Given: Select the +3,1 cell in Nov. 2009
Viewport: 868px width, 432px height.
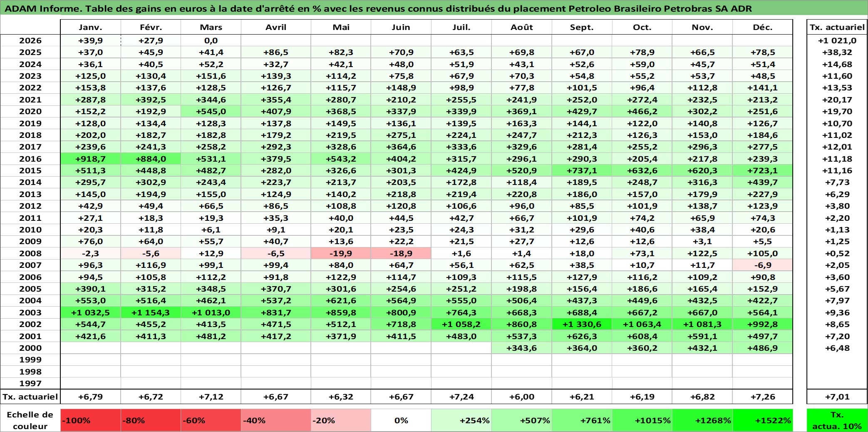Looking at the screenshot, I should [702, 241].
